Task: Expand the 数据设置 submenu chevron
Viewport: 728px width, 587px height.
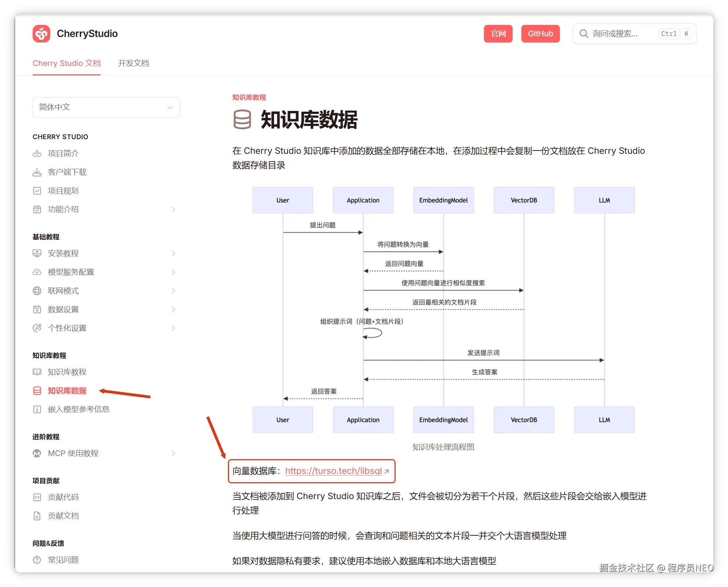Action: click(173, 309)
